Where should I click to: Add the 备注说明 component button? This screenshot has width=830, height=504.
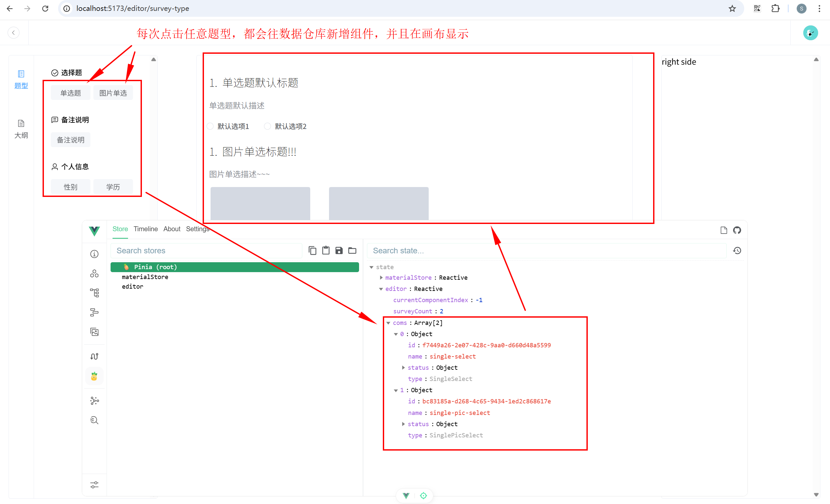pyautogui.click(x=70, y=140)
